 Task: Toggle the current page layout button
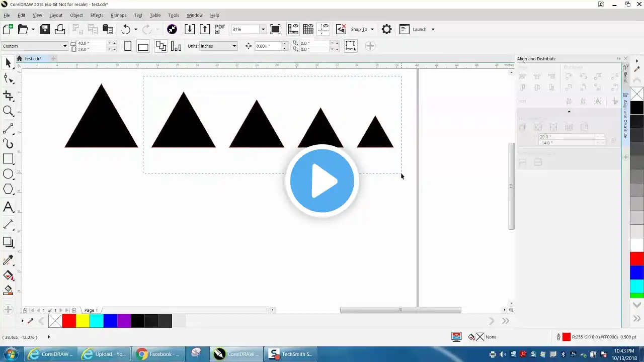pos(176,46)
